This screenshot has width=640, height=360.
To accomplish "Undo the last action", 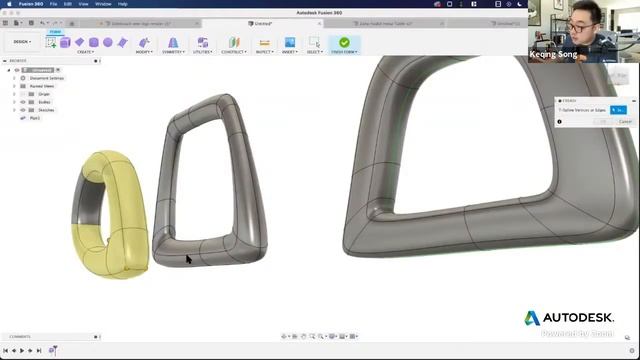I will point(42,23).
